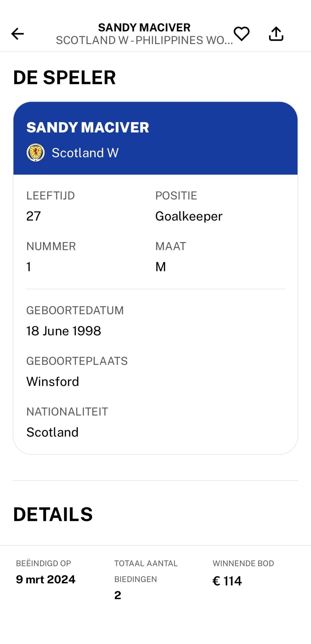Tap the nationality value Scotland
This screenshot has height=644, width=311.
point(52,432)
